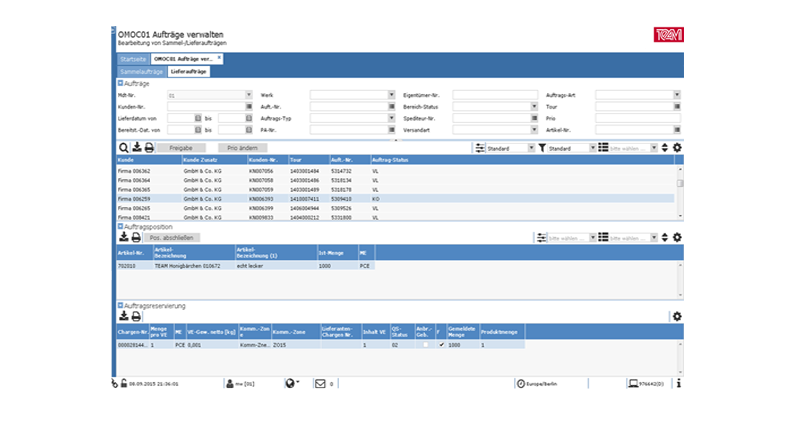Screen dimensions: 800x443
Task: Open the Auftrags-Art dropdown
Action: (x=677, y=95)
